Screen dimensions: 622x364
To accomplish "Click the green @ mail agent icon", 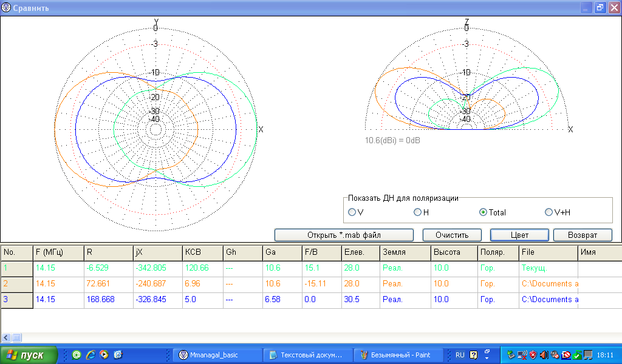I will [x=77, y=355].
